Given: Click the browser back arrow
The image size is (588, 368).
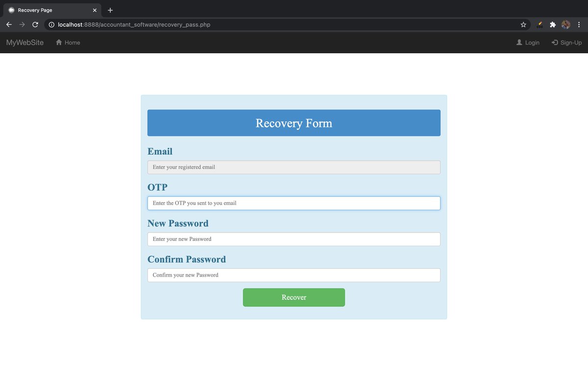Looking at the screenshot, I should point(8,24).
